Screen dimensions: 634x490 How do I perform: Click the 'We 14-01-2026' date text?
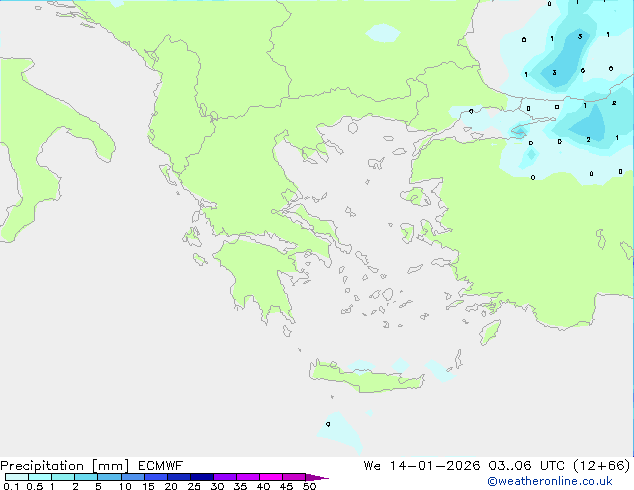422,466
